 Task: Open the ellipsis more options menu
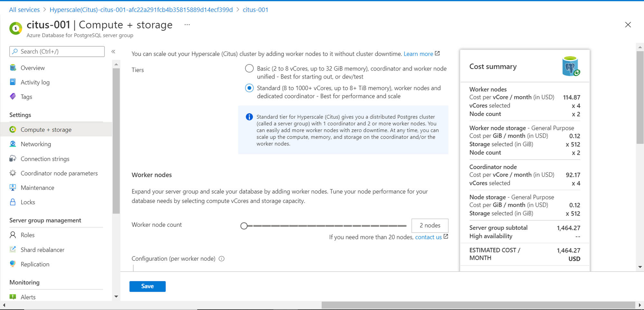pos(187,25)
